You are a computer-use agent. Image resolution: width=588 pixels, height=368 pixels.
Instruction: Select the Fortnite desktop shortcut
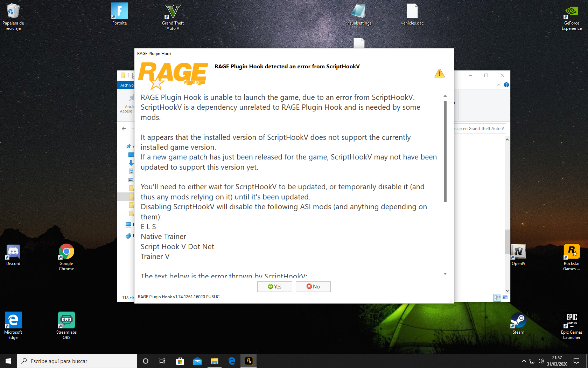click(120, 14)
